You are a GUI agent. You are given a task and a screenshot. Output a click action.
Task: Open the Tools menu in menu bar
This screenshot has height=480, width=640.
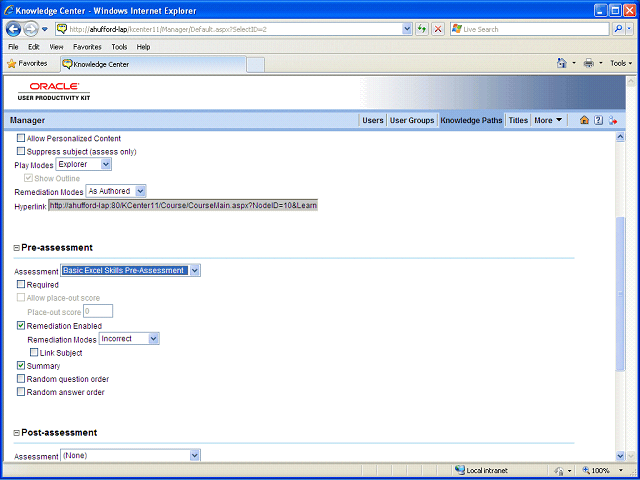pos(119,47)
